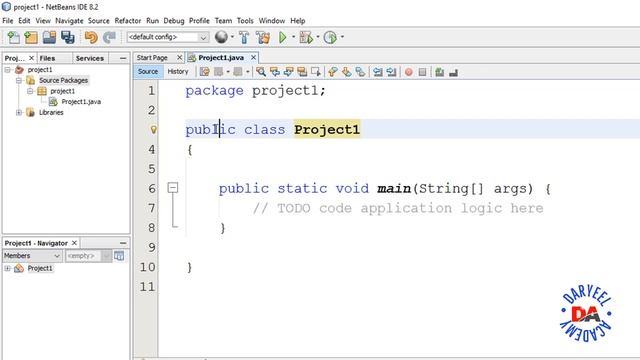Image resolution: width=640 pixels, height=360 pixels.
Task: Run the project with green play icon
Action: pos(282,37)
